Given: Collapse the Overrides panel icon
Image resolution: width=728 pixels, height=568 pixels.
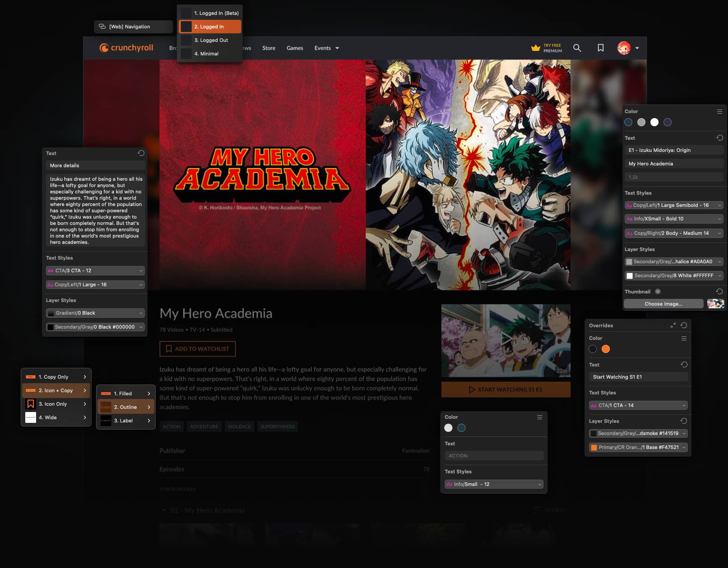Looking at the screenshot, I should tap(673, 325).
